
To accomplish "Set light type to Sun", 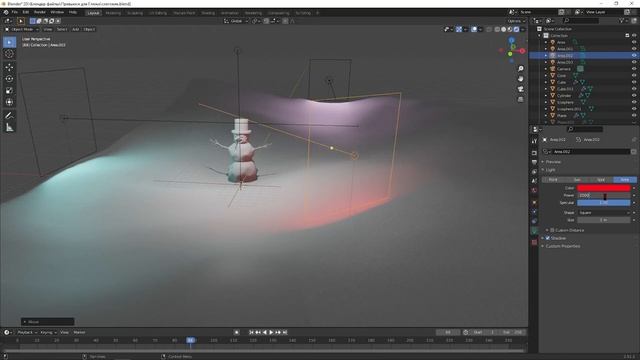I will click(577, 180).
